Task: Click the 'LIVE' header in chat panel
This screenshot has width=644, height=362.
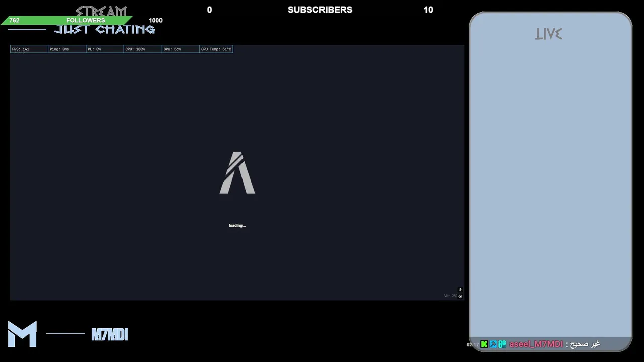Action: click(549, 34)
